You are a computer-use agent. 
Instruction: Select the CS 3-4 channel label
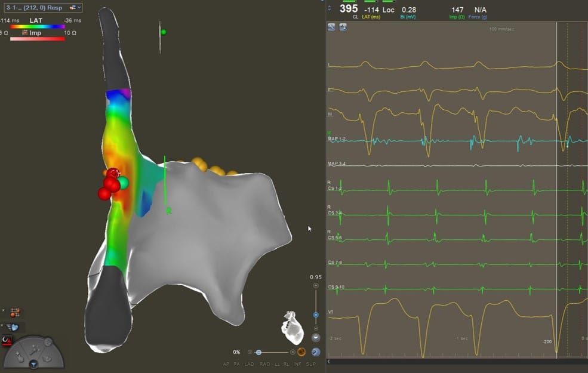pos(334,213)
